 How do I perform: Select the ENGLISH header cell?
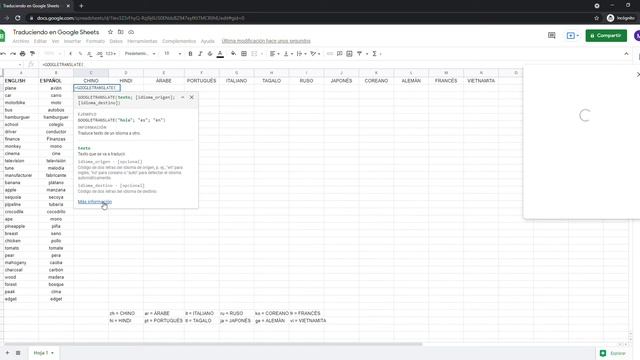(x=21, y=81)
